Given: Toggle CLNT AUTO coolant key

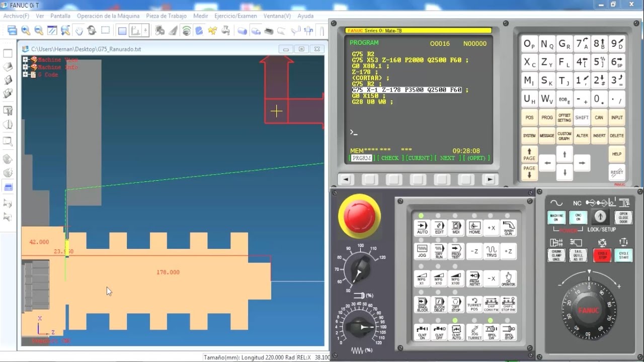Looking at the screenshot, I should pyautogui.click(x=456, y=332).
